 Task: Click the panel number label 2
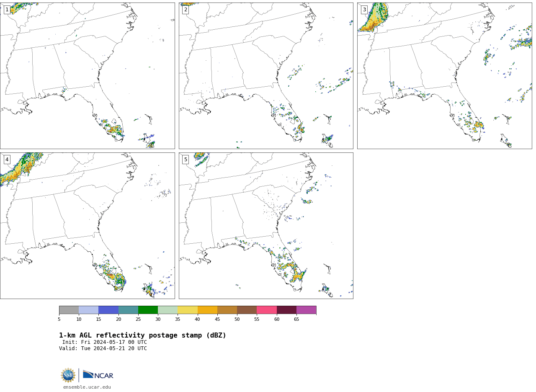click(x=186, y=10)
